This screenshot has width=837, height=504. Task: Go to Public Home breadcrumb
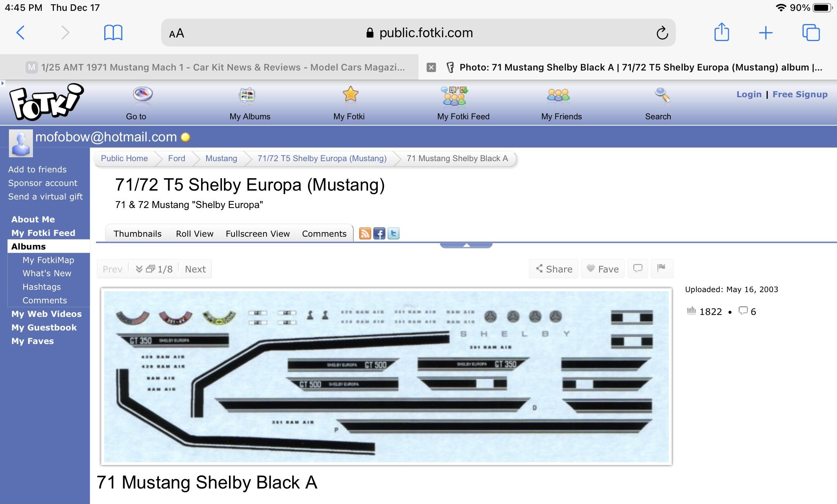[x=124, y=158]
